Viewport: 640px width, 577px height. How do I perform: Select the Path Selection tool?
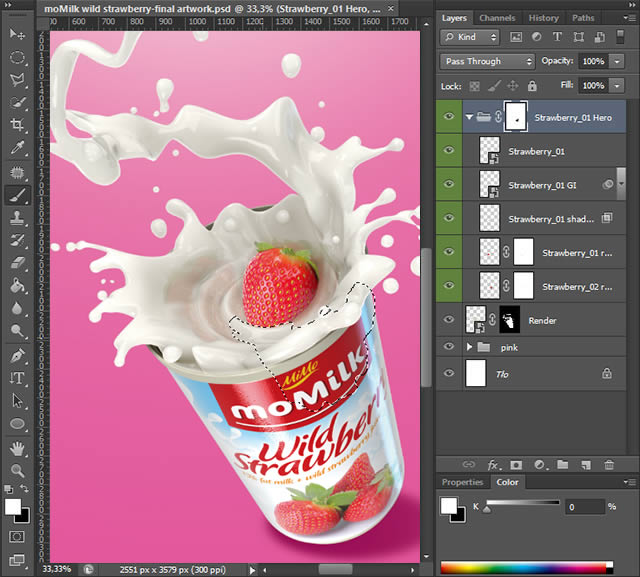[17, 401]
